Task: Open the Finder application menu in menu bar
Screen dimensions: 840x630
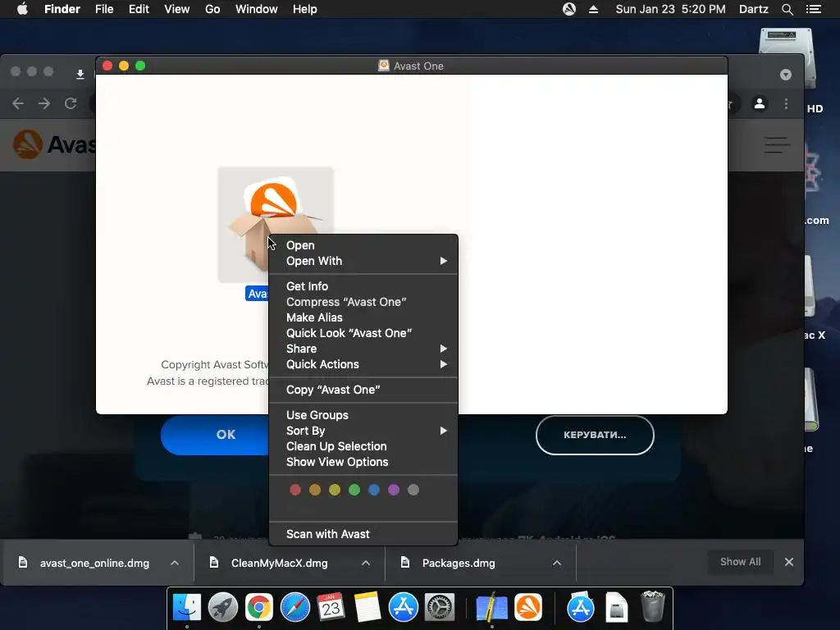Action: click(62, 9)
